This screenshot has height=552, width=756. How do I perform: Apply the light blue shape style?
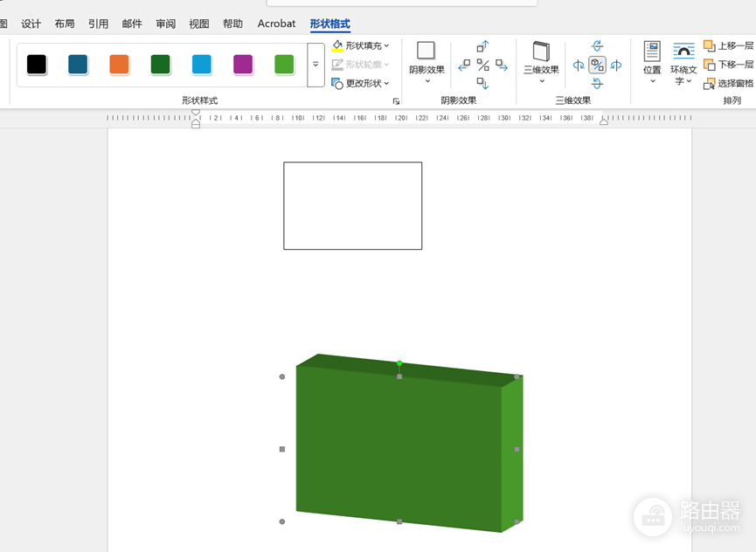pos(202,65)
